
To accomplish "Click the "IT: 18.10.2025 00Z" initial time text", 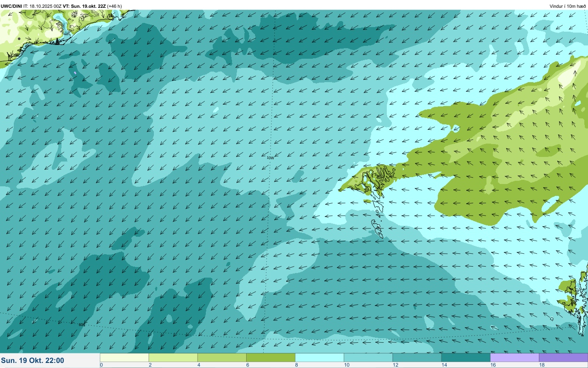I will (43, 6).
